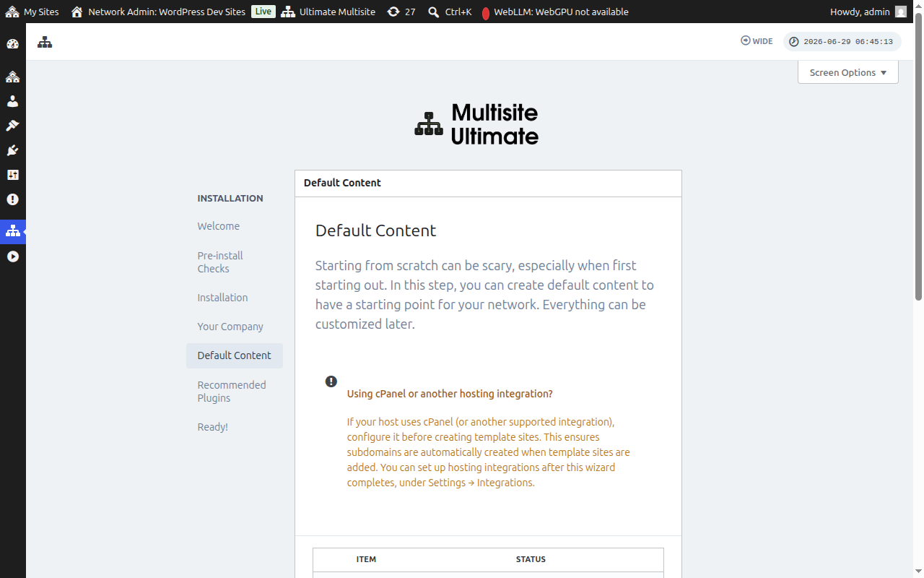Select the Default Content wizard step
Image resolution: width=924 pixels, height=578 pixels.
(235, 355)
